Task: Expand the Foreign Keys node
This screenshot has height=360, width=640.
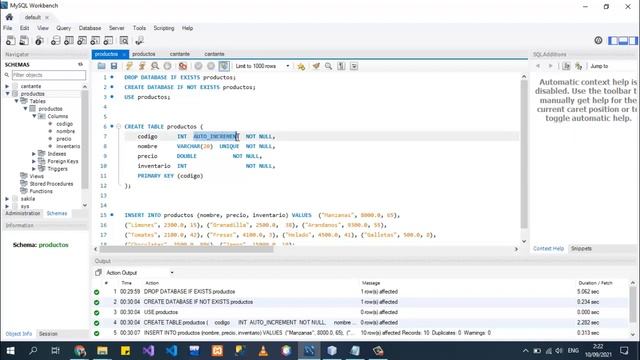Action: [x=34, y=161]
